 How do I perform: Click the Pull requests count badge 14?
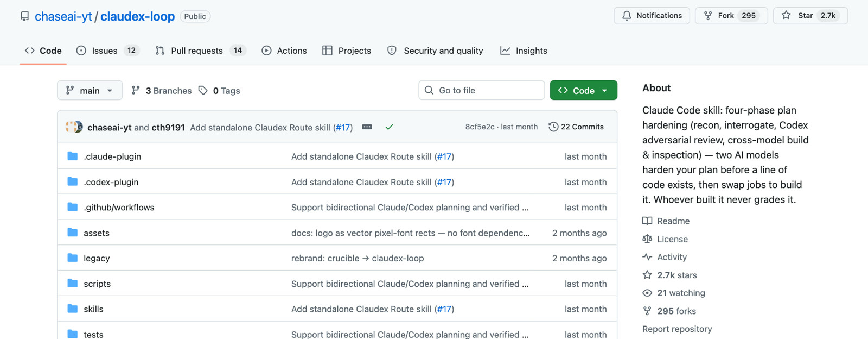point(238,51)
